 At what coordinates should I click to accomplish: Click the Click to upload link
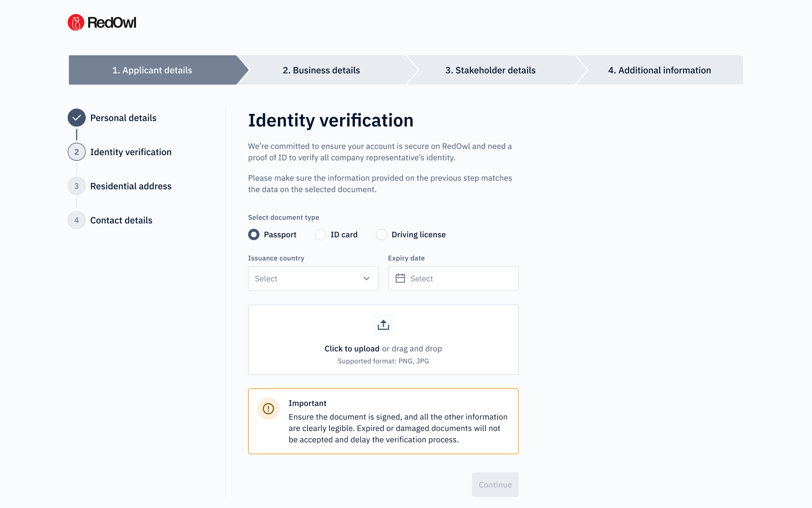[352, 348]
